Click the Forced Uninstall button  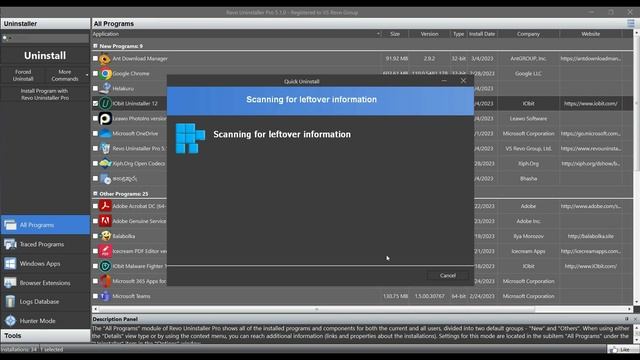pyautogui.click(x=23, y=75)
